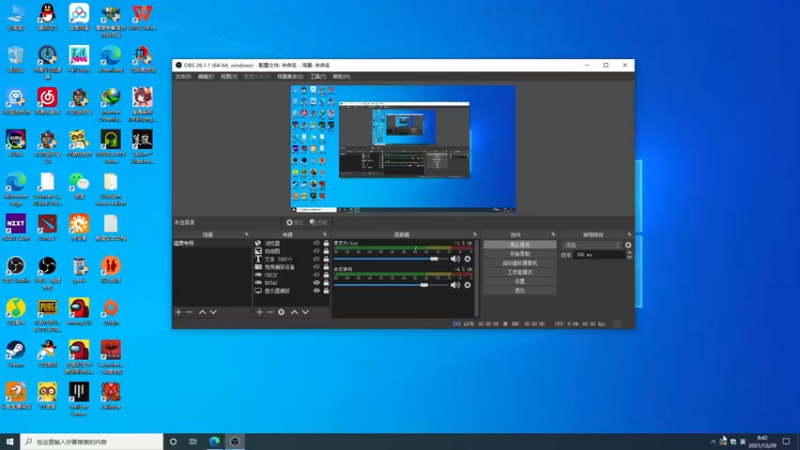This screenshot has width=800, height=450.
Task: Show hidden icons in the system tray
Action: click(x=713, y=442)
